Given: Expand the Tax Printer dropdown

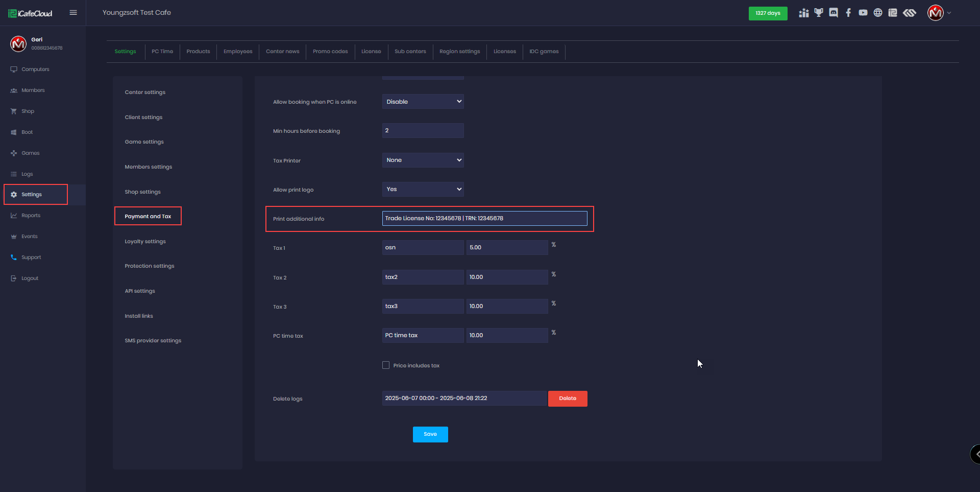Looking at the screenshot, I should tap(423, 160).
